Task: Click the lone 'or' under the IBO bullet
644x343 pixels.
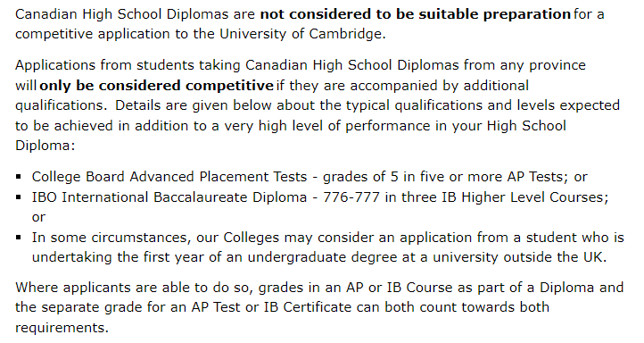Action: pyautogui.click(x=38, y=218)
